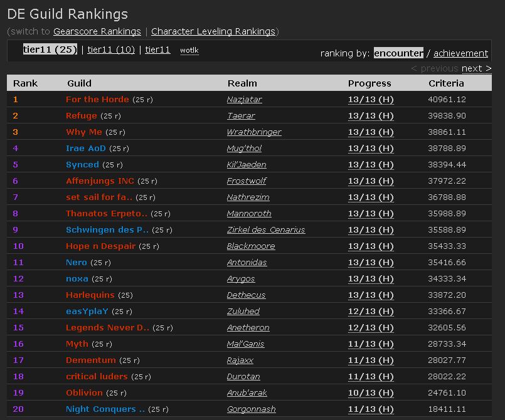This screenshot has height=420, width=505.
Task: Open guild Oblivion
Action: coord(84,393)
